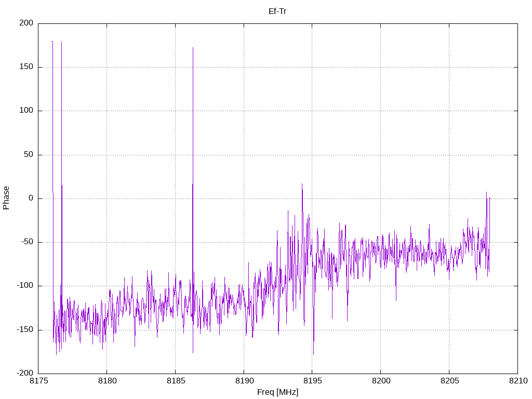The image size is (532, 399).
Task: Click the 8200 x-axis tick label
Action: coord(381,381)
